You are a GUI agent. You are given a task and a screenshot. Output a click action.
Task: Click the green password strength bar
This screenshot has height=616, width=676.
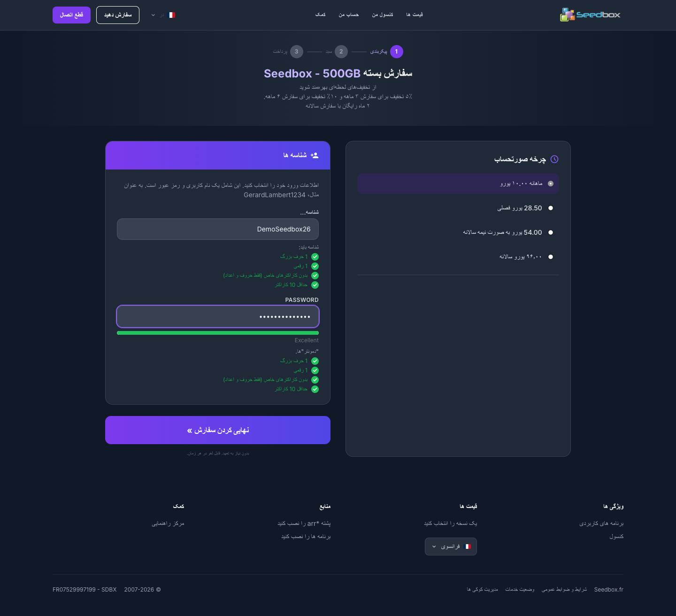coord(218,333)
